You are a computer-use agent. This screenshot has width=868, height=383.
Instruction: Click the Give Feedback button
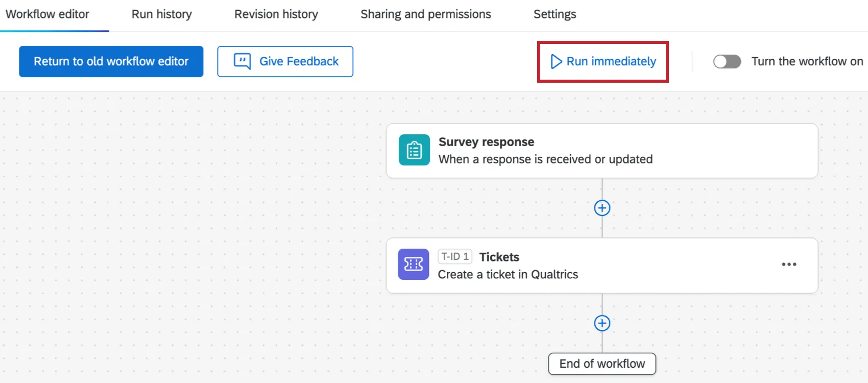coord(285,61)
